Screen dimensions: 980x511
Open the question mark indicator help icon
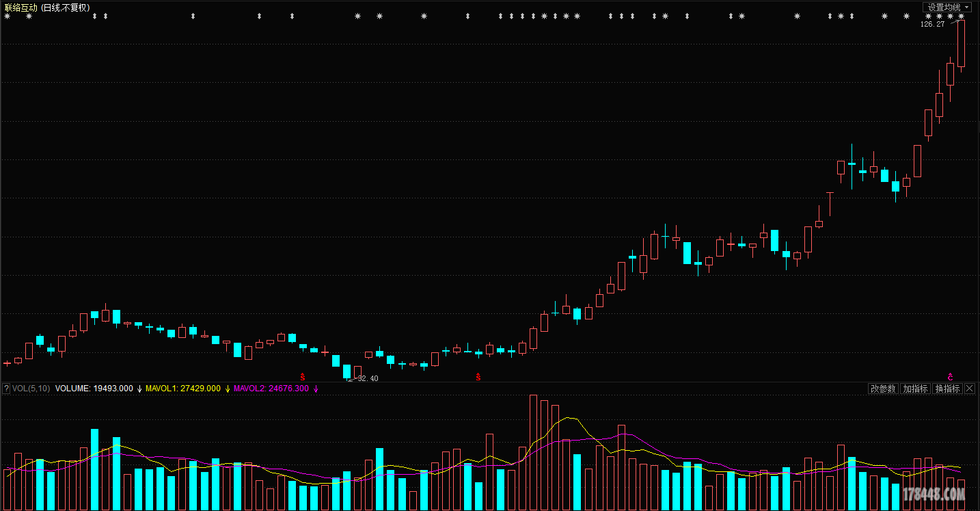pos(6,389)
